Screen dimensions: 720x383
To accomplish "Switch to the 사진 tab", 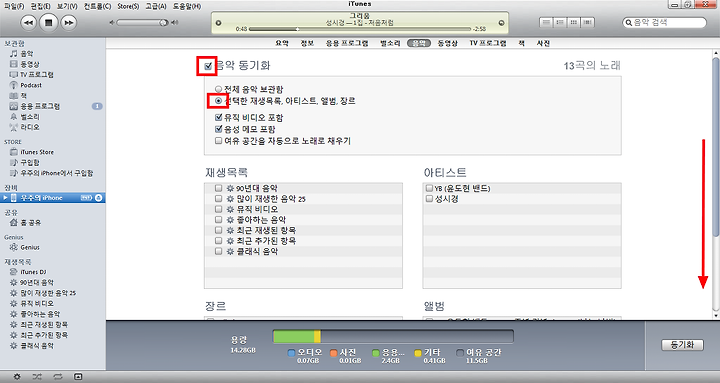I will 543,43.
